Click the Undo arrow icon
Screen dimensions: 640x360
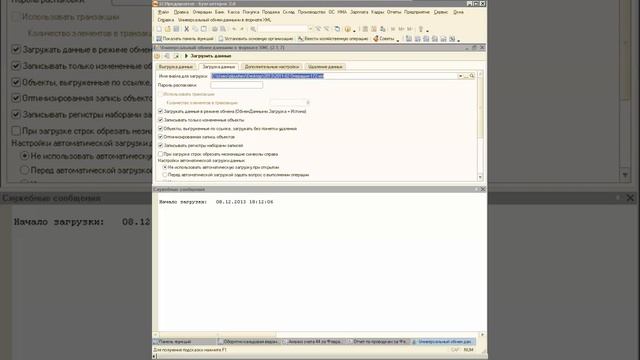coord(234,29)
